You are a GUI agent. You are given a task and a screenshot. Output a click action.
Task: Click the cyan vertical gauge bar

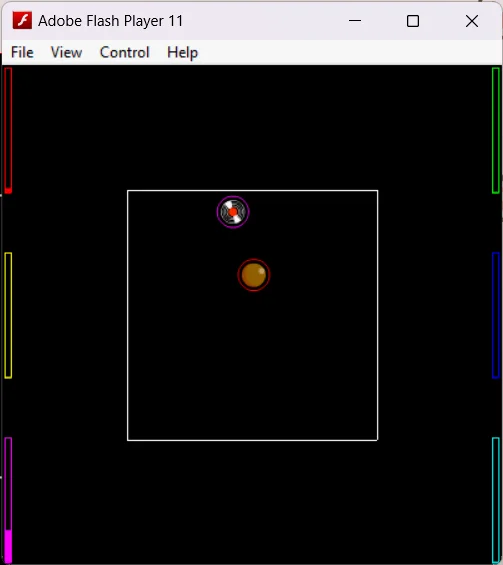[x=496, y=500]
